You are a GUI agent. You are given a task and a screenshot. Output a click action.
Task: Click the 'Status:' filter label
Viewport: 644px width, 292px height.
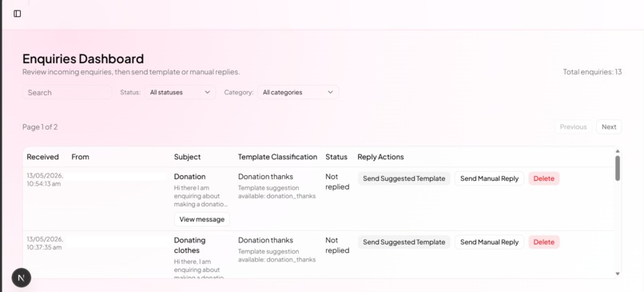pos(130,92)
